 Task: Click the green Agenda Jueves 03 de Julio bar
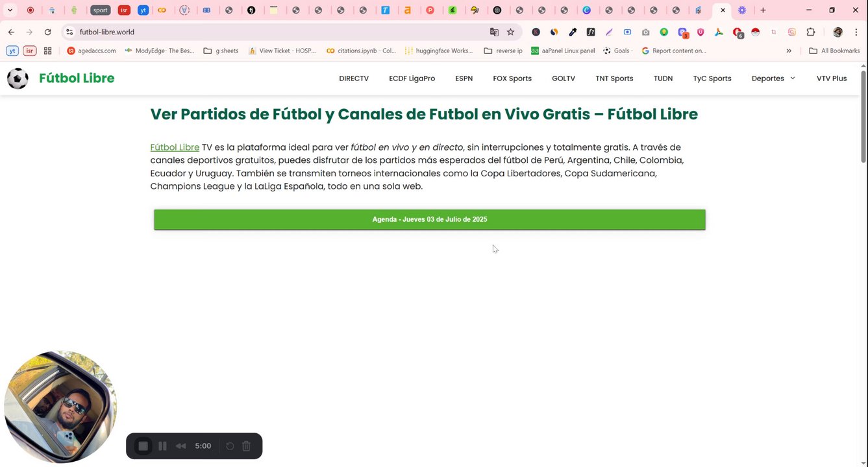coord(430,219)
